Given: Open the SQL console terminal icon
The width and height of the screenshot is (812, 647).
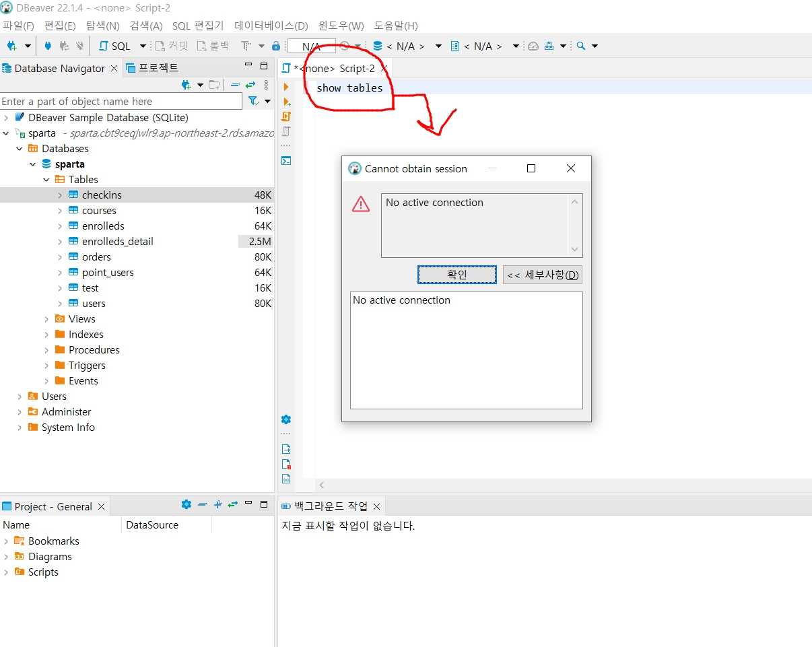Looking at the screenshot, I should (x=286, y=161).
